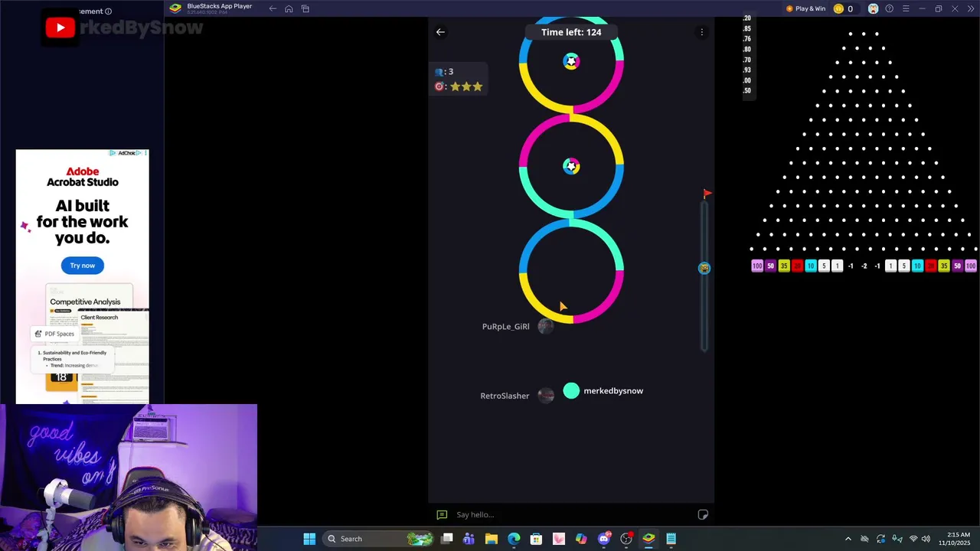Open BlueStacks recent apps icon

coord(305,8)
